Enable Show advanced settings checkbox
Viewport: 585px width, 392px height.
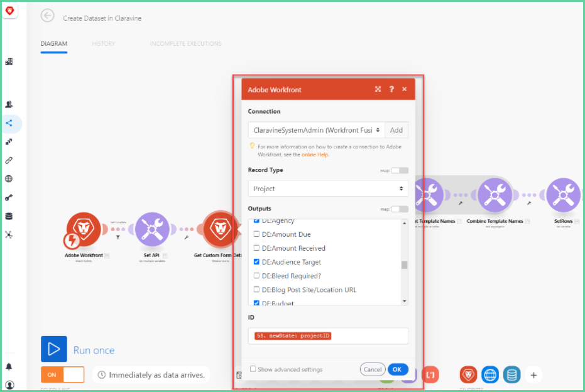(253, 369)
